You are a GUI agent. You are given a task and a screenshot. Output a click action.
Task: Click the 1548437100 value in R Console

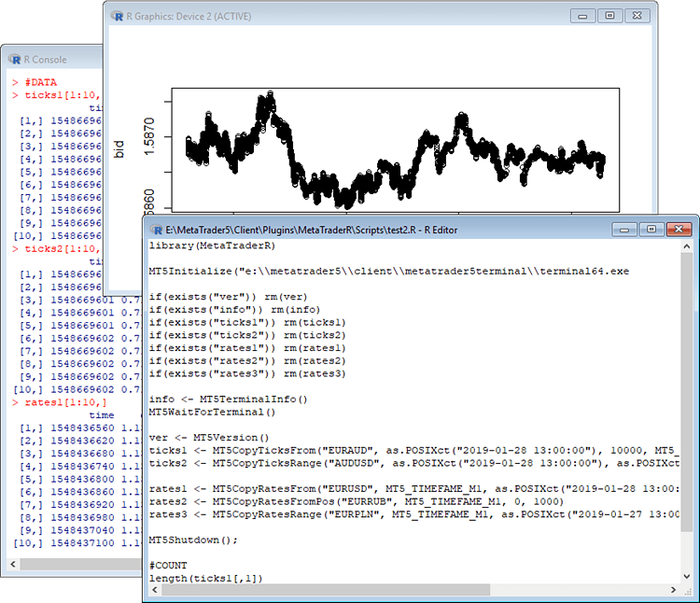click(x=82, y=543)
